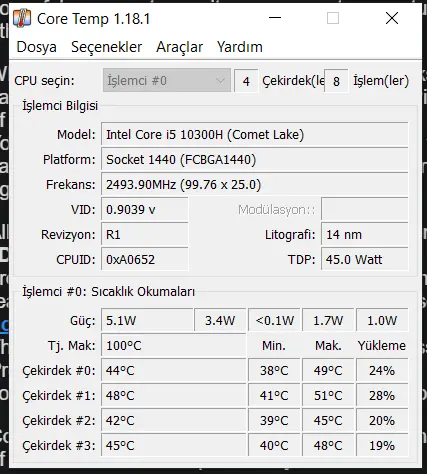
Task: Open the Seçenekler menu
Action: (106, 47)
